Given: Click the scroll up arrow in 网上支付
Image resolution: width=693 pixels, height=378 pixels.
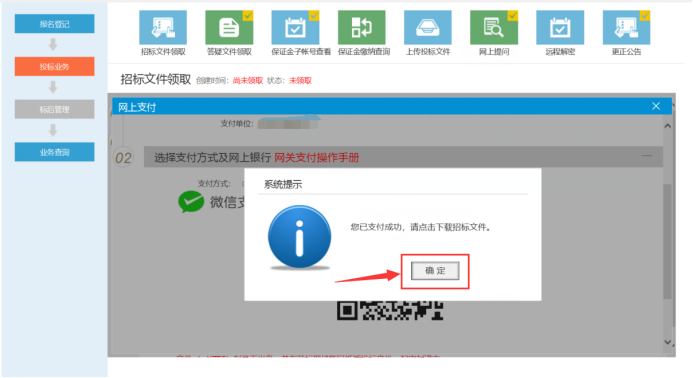Looking at the screenshot, I should click(x=667, y=126).
